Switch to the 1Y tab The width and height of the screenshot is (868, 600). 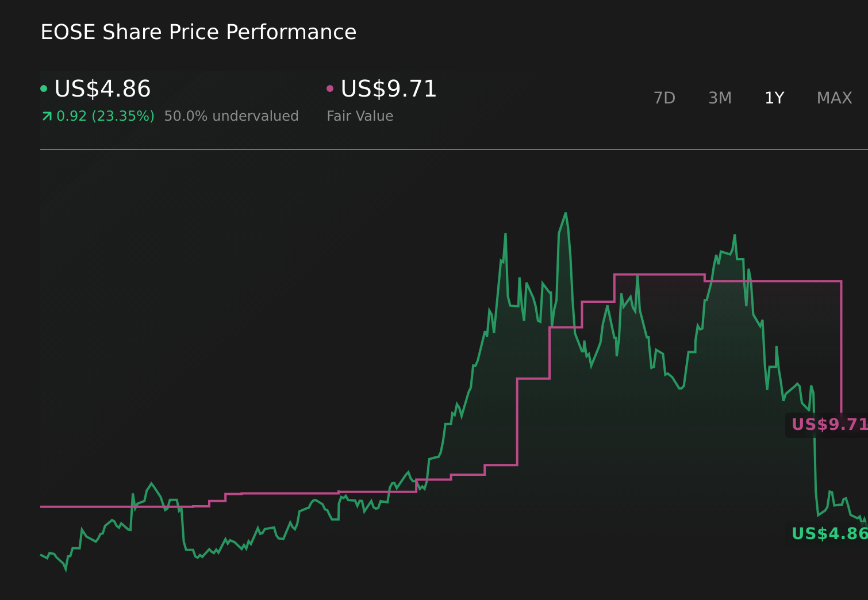[x=774, y=98]
